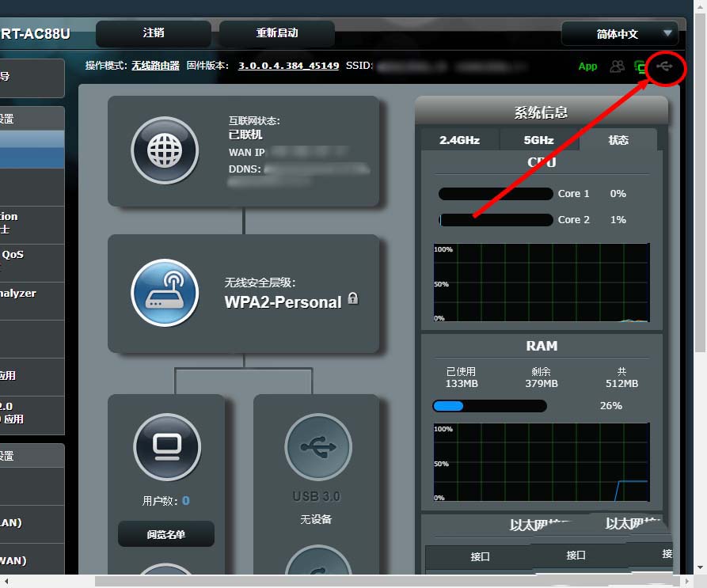Click the 重新启动 reboot button
The height and width of the screenshot is (588, 707).
click(x=277, y=33)
